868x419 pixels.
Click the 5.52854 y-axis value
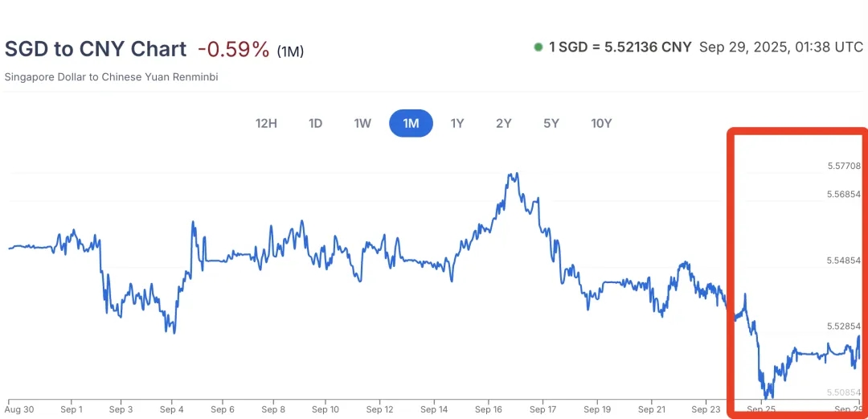(844, 327)
